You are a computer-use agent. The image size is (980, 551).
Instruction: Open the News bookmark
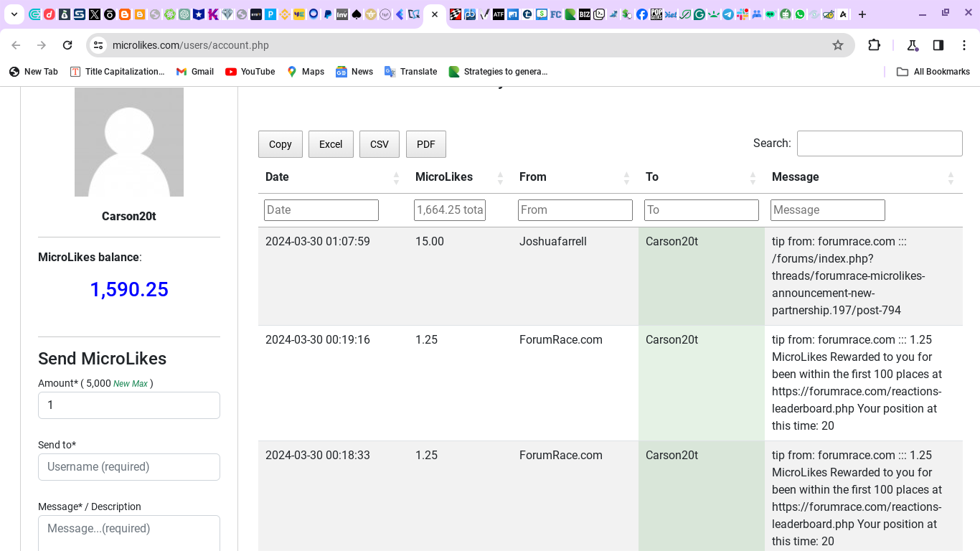click(x=354, y=72)
